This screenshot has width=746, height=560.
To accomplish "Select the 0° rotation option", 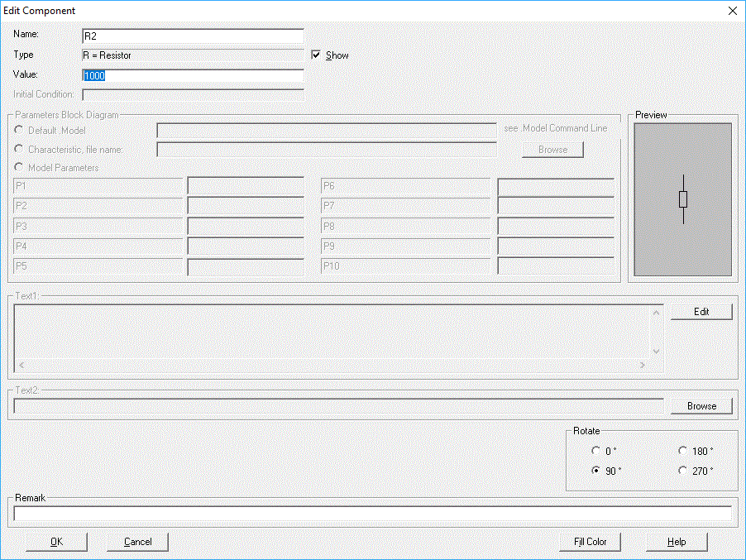I will [x=595, y=451].
